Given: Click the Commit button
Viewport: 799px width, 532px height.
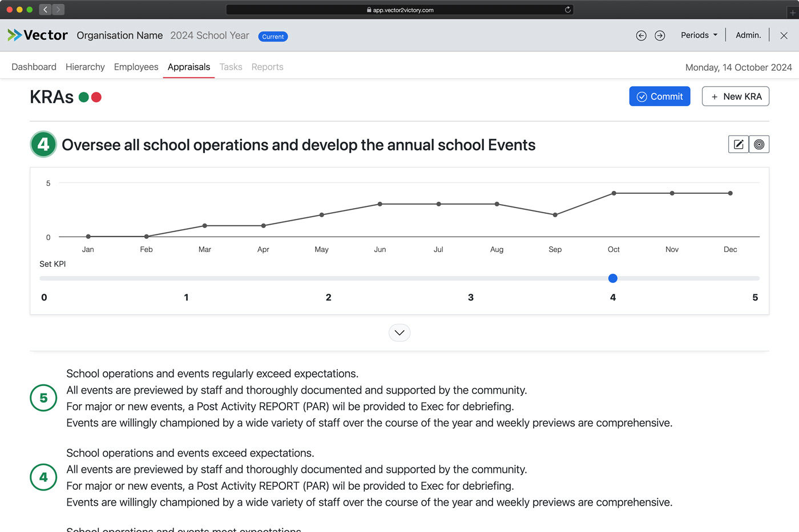Looking at the screenshot, I should [660, 96].
